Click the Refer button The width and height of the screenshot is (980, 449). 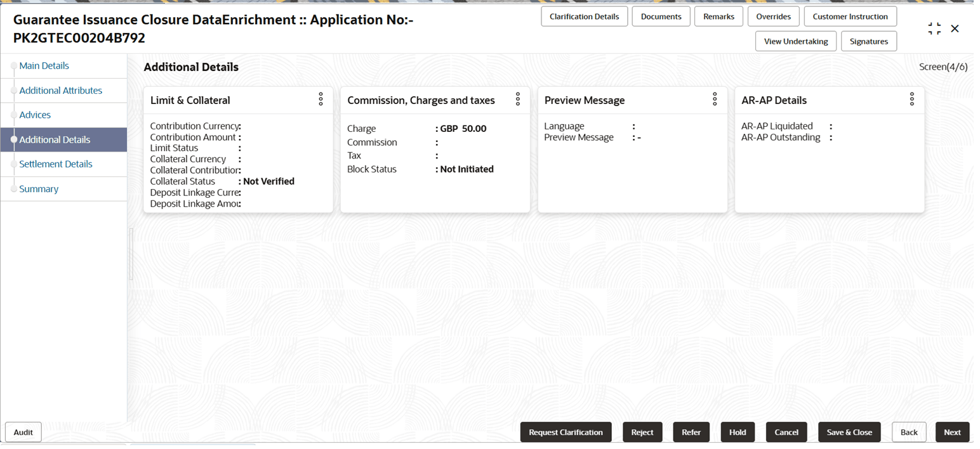(x=691, y=432)
